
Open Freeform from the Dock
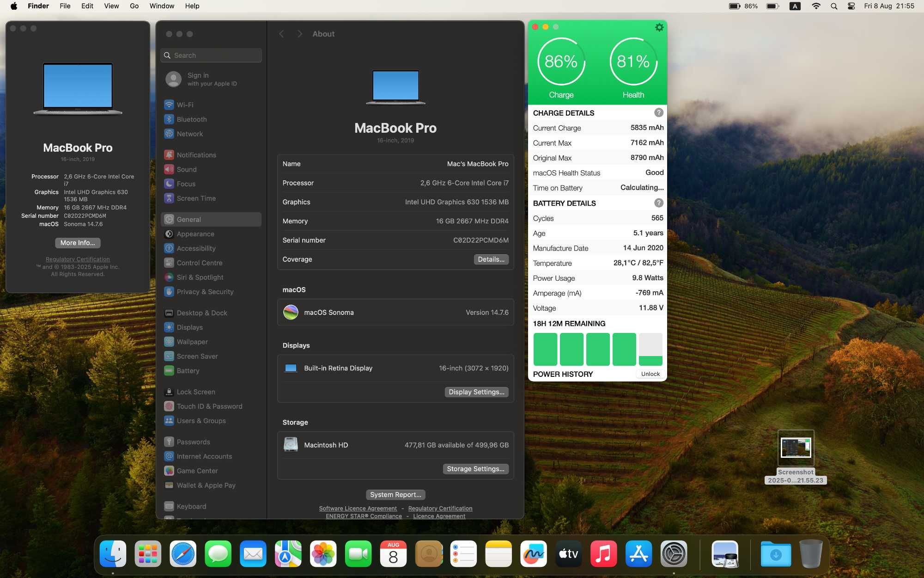(x=534, y=553)
